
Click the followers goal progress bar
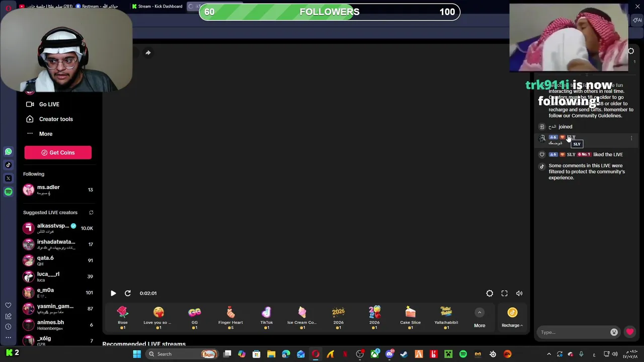tap(330, 12)
